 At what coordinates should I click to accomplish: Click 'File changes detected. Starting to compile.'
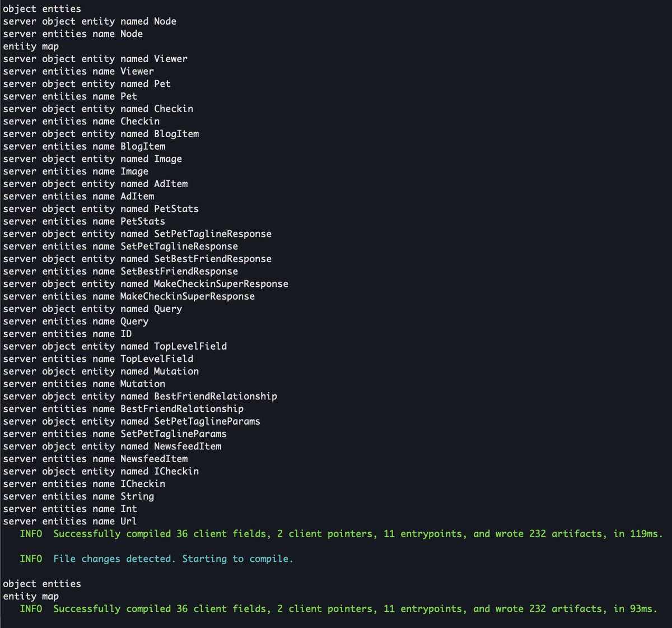[x=174, y=559]
